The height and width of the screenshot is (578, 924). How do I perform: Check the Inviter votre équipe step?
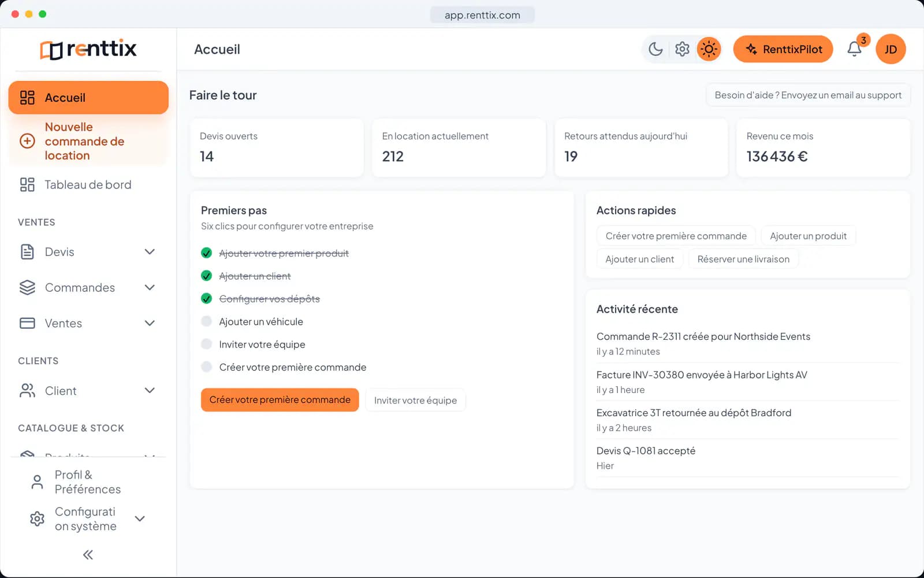[x=206, y=344]
